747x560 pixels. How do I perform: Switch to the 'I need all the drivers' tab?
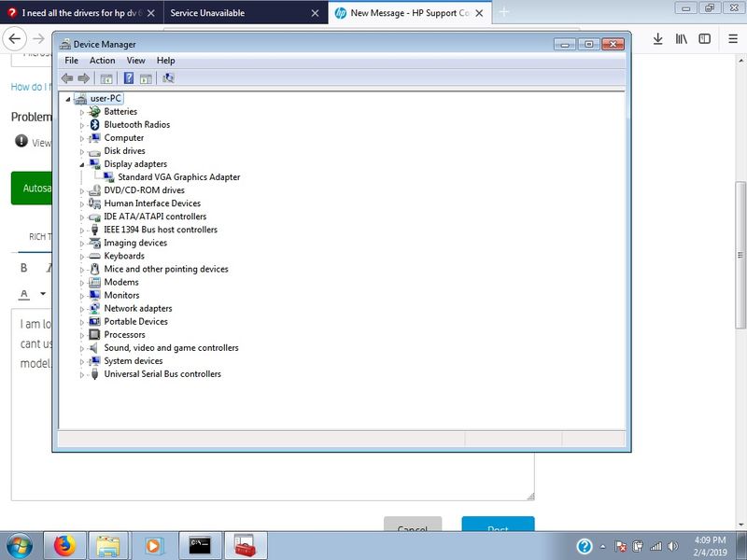[81, 13]
